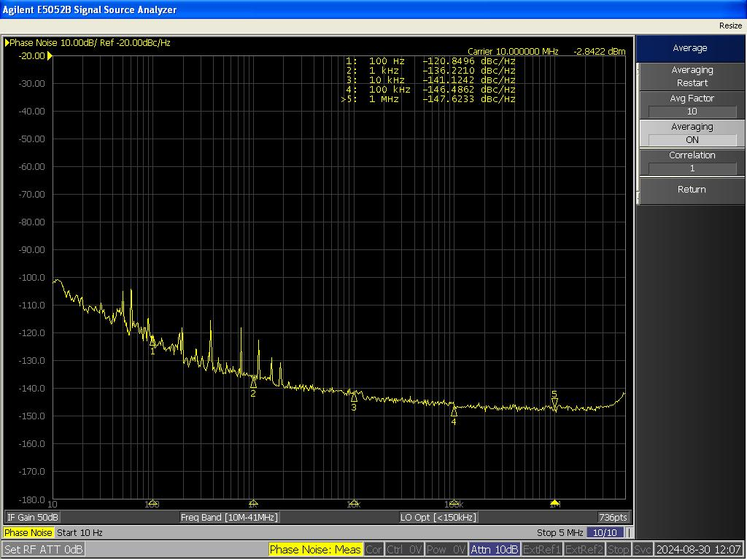Open the Freq Band [10M-41MHz] selector
Screen dimensions: 747x560
pos(229,517)
